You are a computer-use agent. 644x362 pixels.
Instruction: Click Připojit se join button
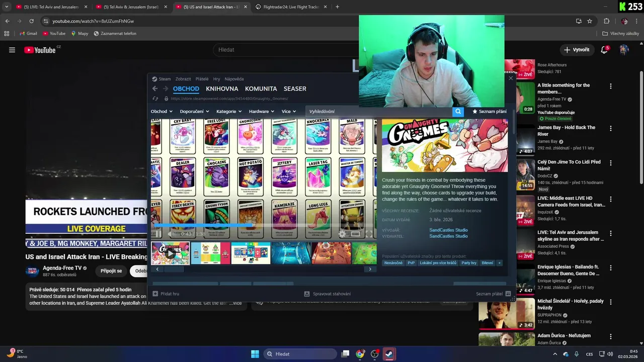pos(111,271)
